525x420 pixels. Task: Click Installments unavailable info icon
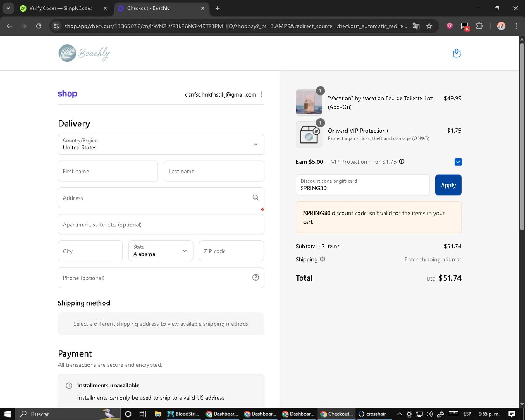click(x=69, y=385)
